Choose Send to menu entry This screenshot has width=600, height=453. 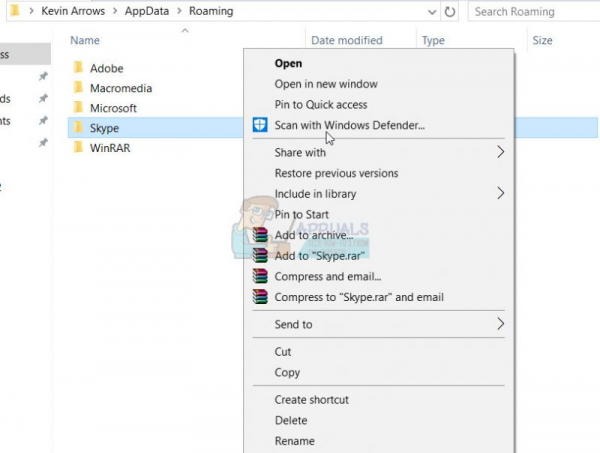(x=293, y=324)
